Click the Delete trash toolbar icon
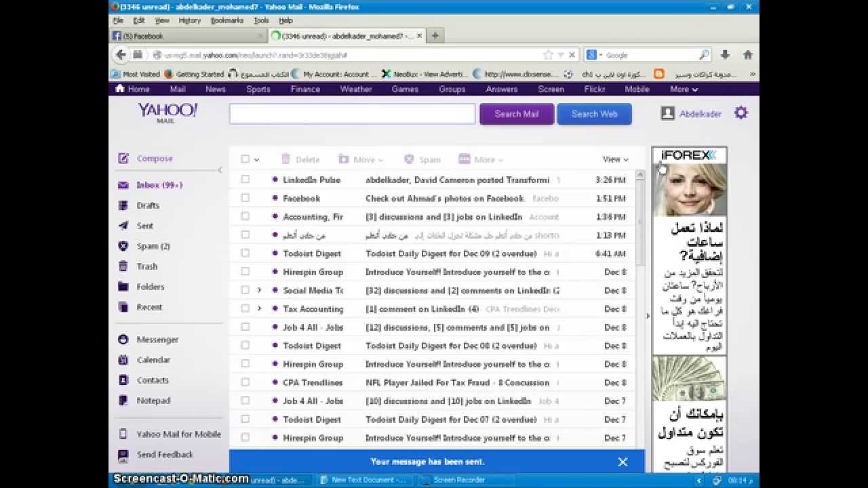This screenshot has width=868, height=488. tap(286, 159)
